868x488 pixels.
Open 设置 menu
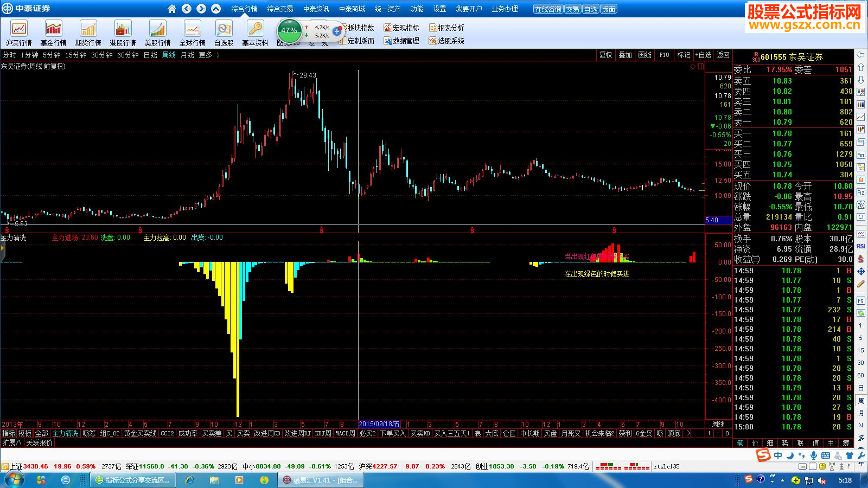point(439,9)
